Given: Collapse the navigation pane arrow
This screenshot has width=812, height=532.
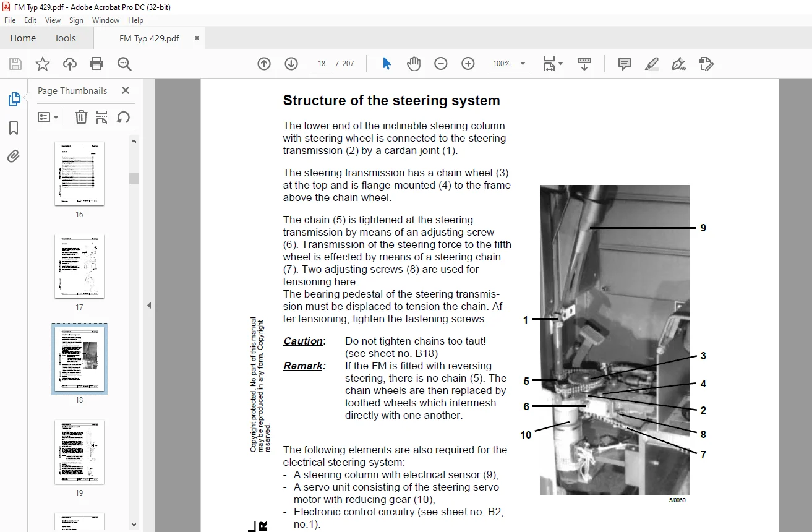Looking at the screenshot, I should point(148,305).
